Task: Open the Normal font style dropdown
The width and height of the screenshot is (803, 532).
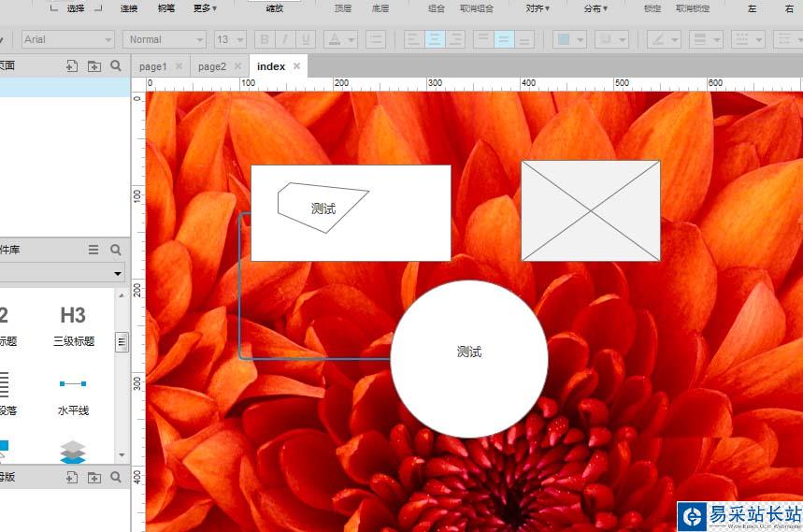Action: (165, 39)
